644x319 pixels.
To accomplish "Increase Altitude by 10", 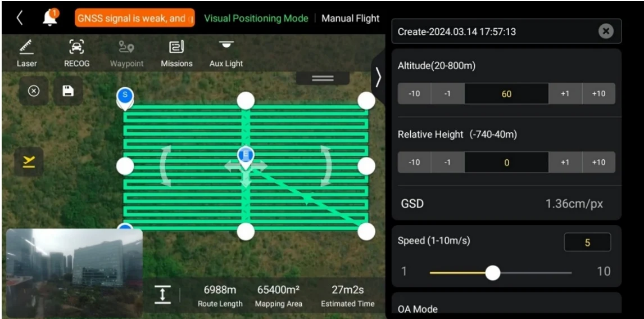I will coord(599,94).
